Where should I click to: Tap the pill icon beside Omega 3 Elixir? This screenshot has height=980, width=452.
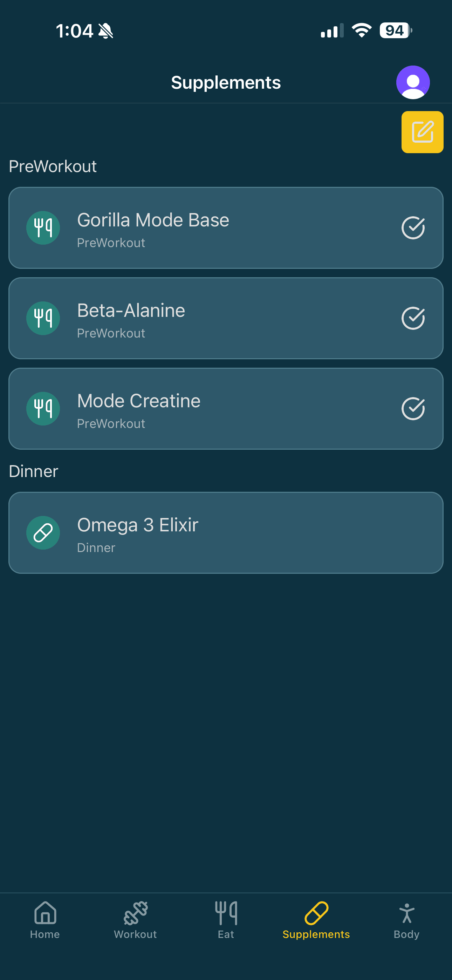[43, 533]
